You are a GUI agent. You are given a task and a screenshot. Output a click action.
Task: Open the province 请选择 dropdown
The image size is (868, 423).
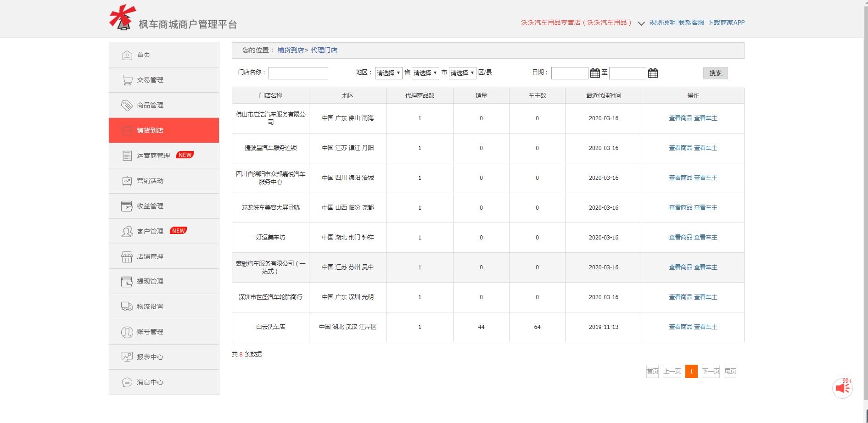pyautogui.click(x=388, y=72)
